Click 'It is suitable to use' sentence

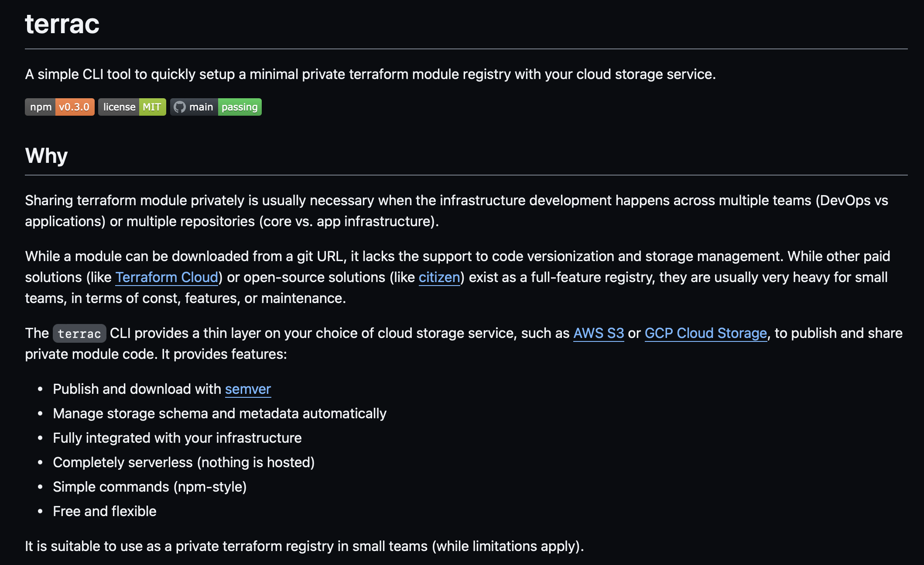(305, 546)
